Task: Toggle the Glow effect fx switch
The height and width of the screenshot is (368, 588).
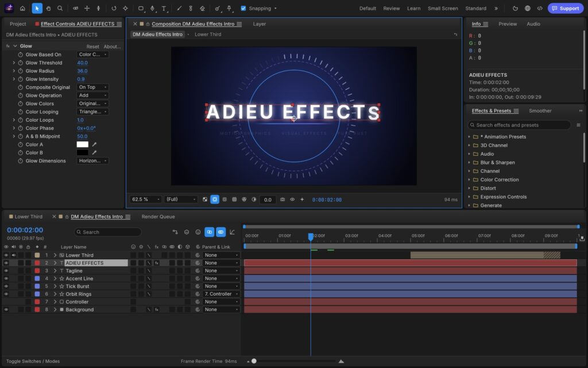Action: [x=8, y=46]
